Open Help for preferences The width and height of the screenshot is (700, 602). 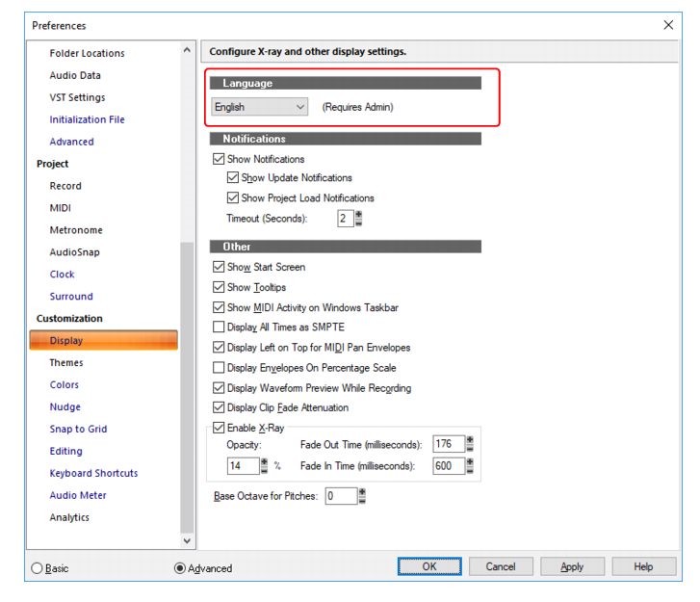[x=643, y=566]
